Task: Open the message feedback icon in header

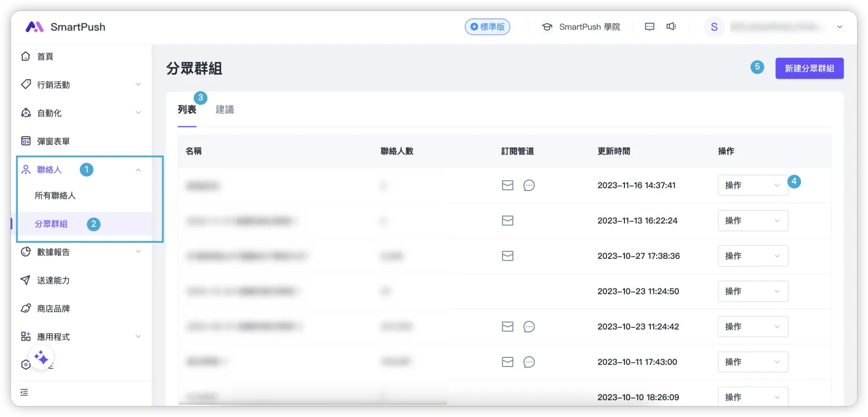Action: (649, 27)
